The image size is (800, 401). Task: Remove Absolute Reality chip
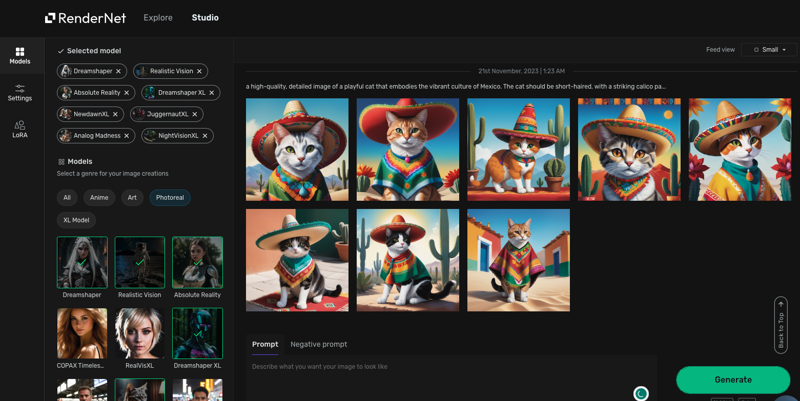pos(127,93)
